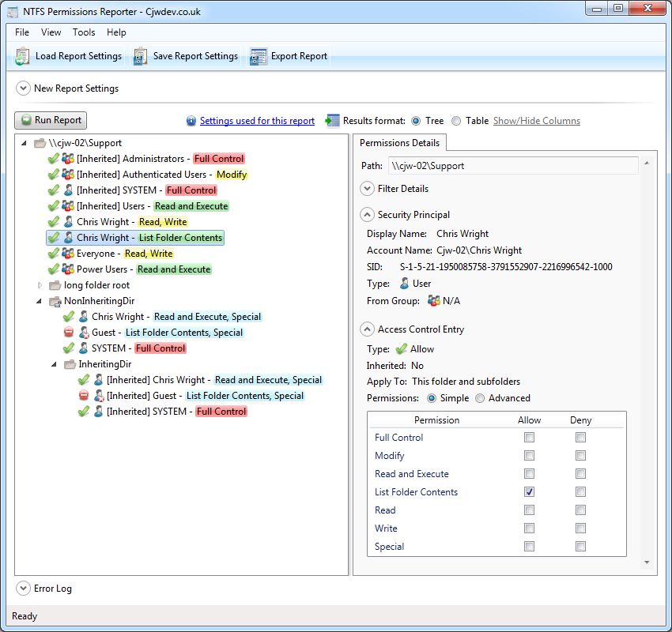Click user icon of Inherited SYSTEM Full Control
This screenshot has width=672, height=632.
[x=68, y=190]
